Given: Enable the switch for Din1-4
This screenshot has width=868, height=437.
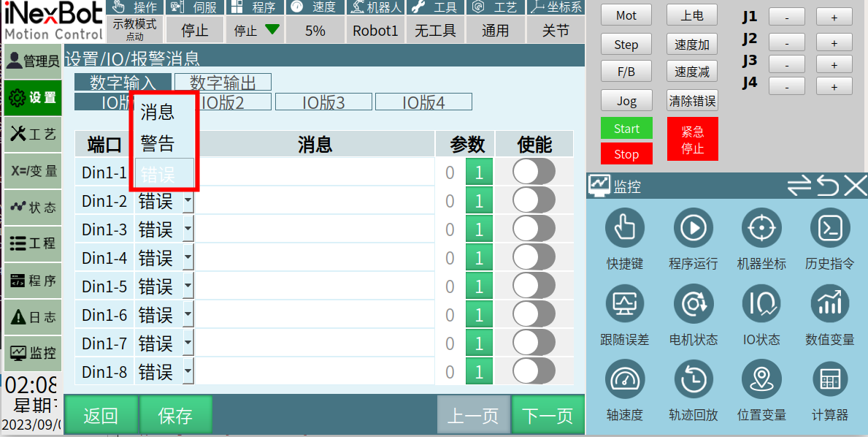Looking at the screenshot, I should pyautogui.click(x=534, y=257).
